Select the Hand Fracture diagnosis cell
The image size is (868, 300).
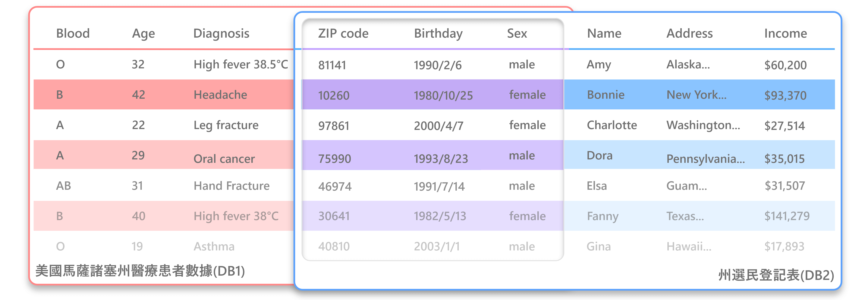[x=232, y=186]
